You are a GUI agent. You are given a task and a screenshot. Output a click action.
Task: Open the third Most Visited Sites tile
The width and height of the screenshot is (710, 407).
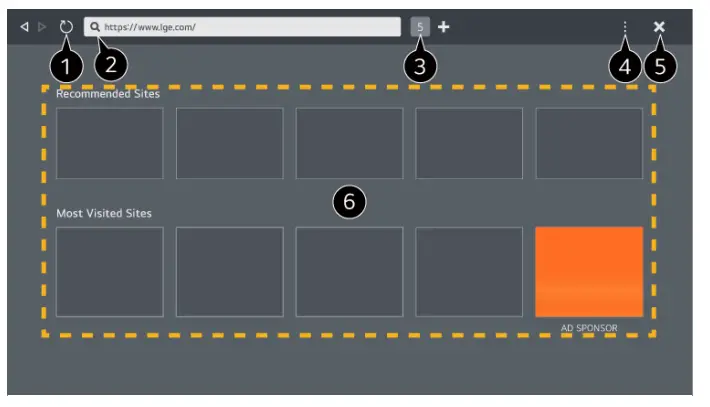click(x=349, y=272)
